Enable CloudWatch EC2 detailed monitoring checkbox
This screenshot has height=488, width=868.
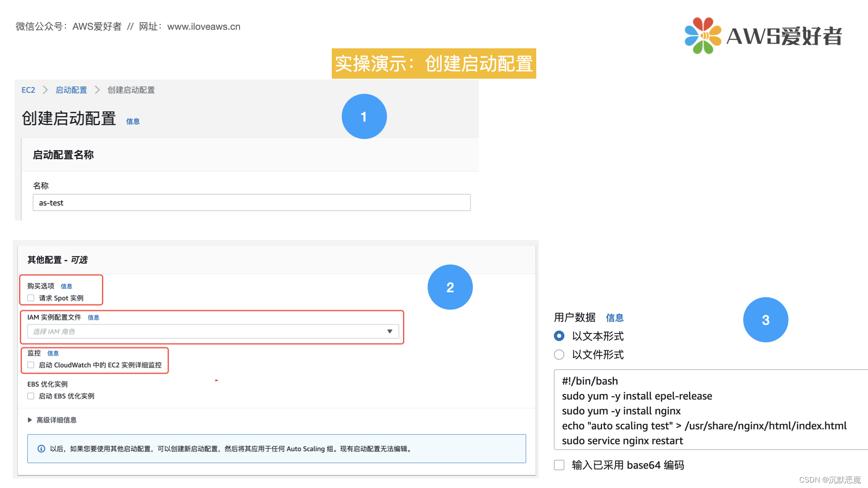coord(31,365)
